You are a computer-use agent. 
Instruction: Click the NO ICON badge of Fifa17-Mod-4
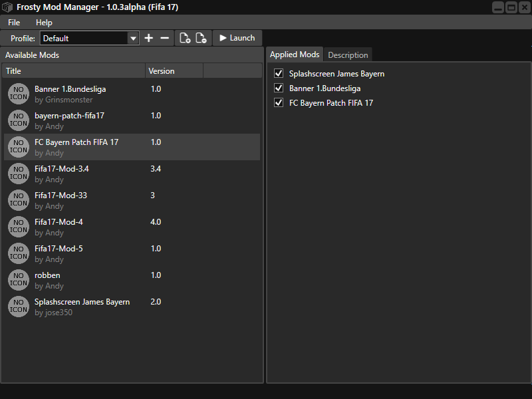pyautogui.click(x=19, y=227)
